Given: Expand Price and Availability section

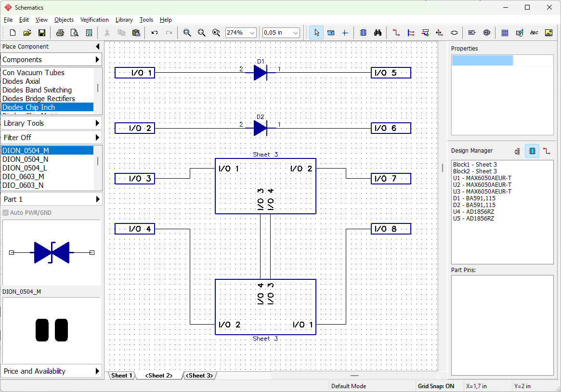Looking at the screenshot, I should [x=51, y=371].
